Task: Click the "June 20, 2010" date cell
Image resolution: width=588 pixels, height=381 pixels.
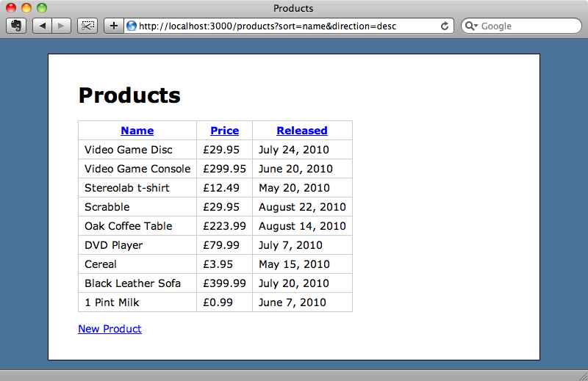Action: point(302,169)
